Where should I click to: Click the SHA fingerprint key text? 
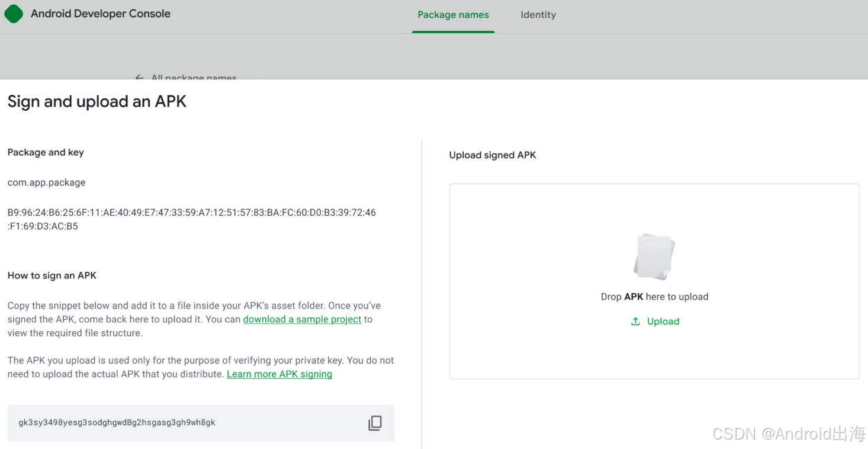click(x=191, y=219)
